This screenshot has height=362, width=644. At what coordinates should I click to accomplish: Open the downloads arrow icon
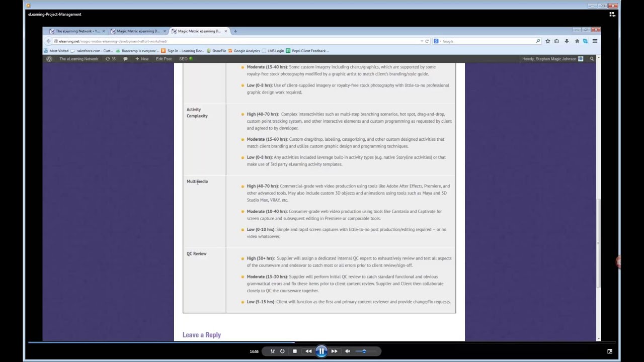[567, 41]
